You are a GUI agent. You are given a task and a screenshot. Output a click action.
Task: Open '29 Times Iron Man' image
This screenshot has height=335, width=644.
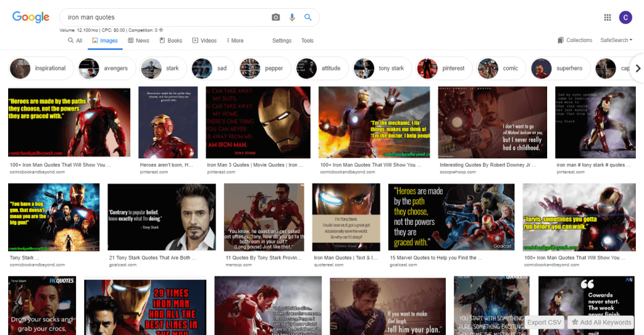point(145,307)
